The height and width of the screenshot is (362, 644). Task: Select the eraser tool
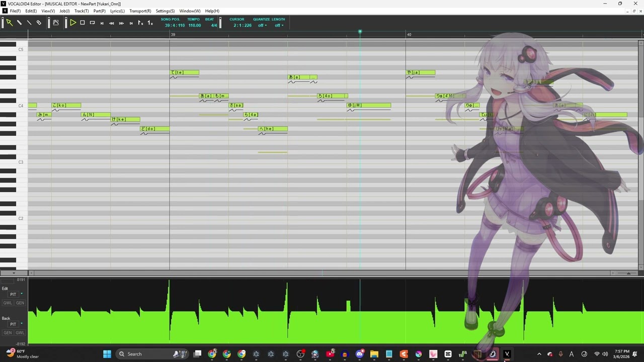click(39, 23)
